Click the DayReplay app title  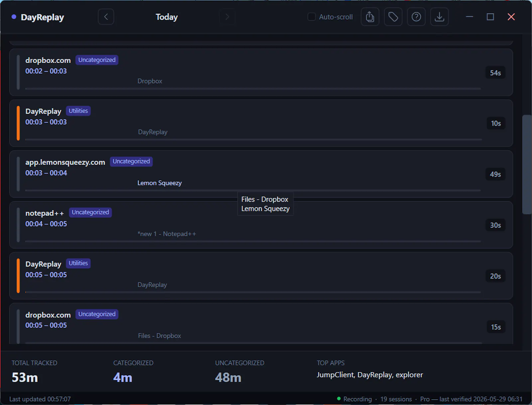click(x=42, y=17)
